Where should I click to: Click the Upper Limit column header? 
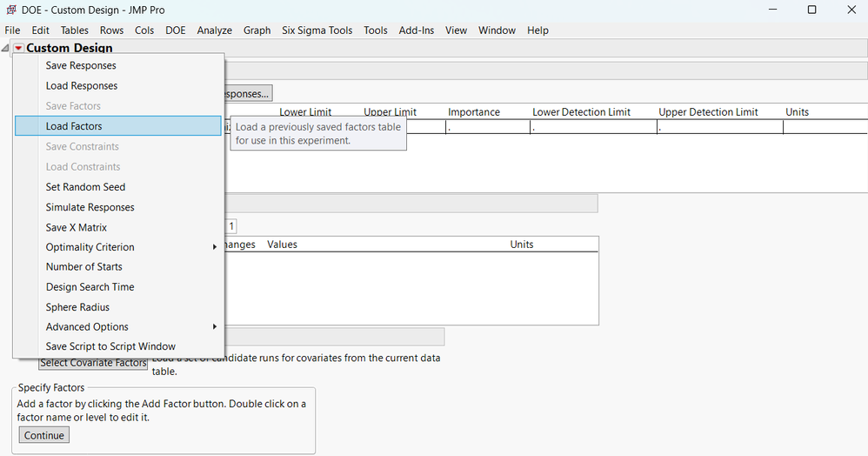point(390,112)
